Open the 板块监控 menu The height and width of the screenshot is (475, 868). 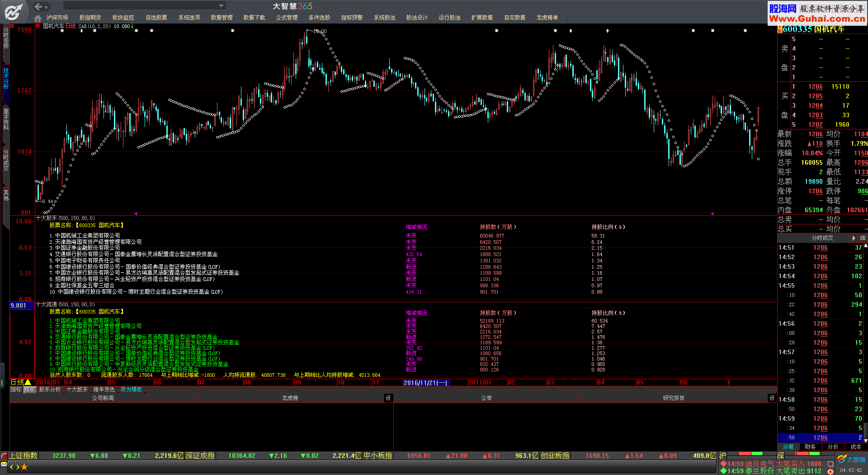123,18
